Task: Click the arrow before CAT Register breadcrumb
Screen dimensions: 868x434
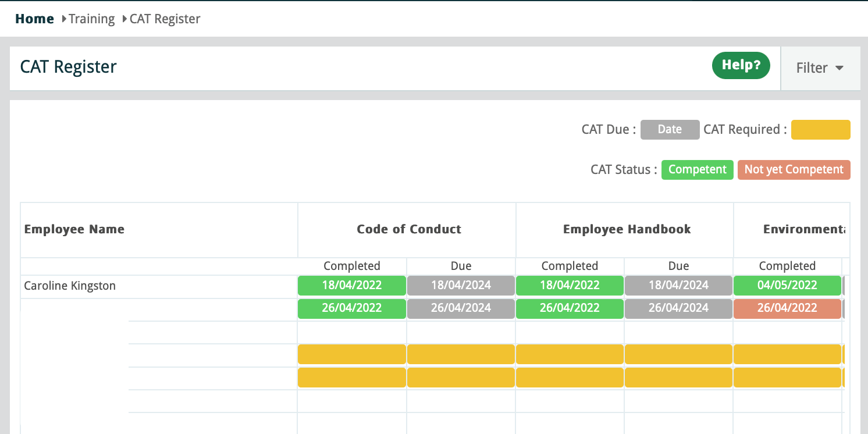Action: click(125, 19)
